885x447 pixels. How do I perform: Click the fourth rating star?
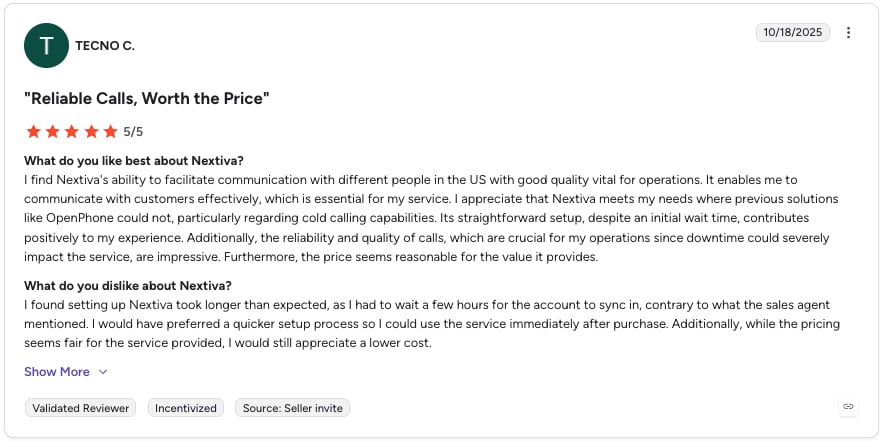click(91, 132)
